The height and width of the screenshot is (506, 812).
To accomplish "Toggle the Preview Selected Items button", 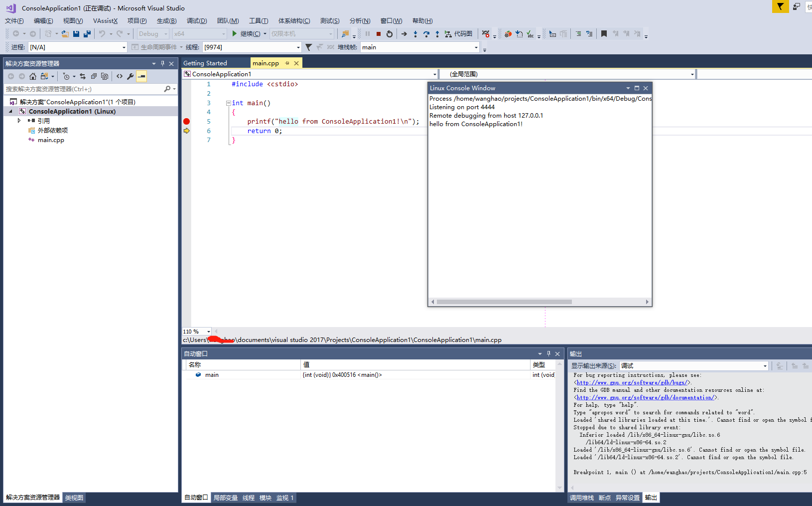I will click(142, 76).
